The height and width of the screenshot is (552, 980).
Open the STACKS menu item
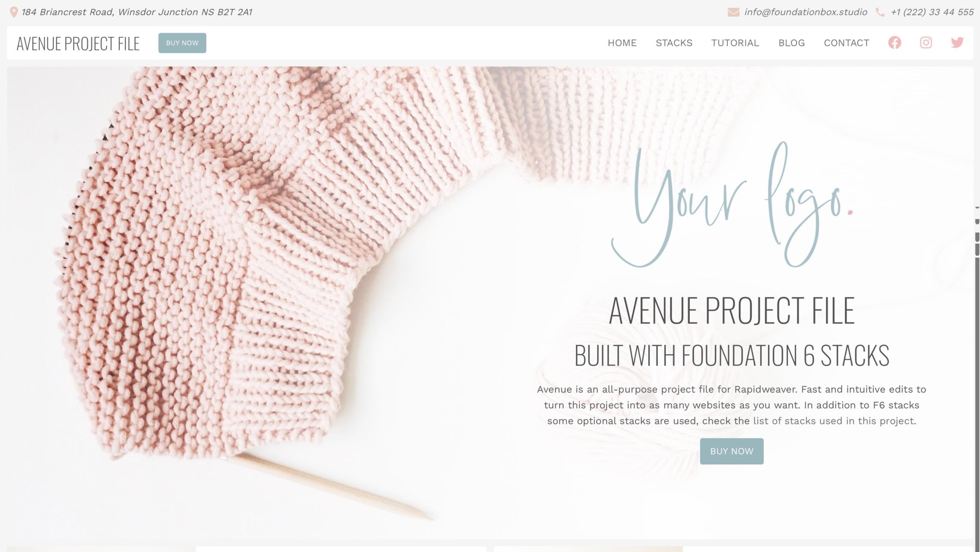[x=674, y=43]
